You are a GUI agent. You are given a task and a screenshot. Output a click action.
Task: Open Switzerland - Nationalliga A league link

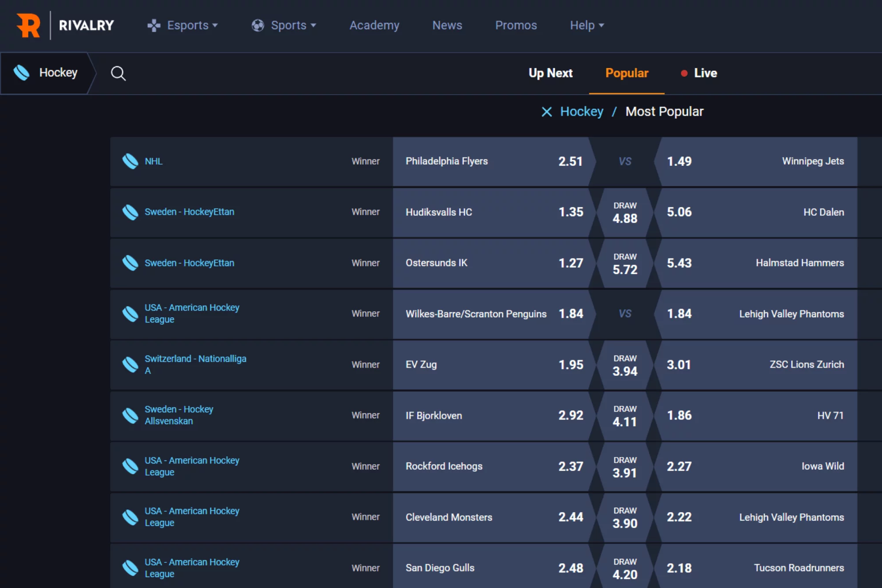pyautogui.click(x=195, y=365)
